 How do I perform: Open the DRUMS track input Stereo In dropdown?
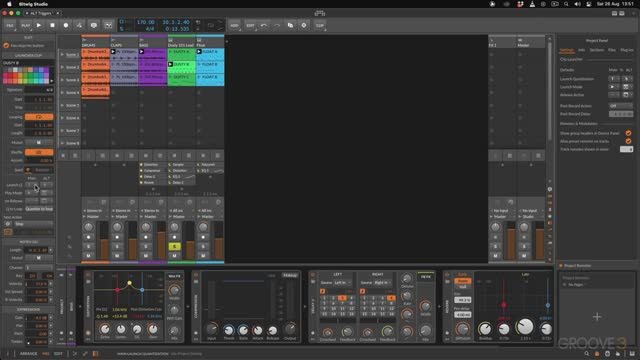click(x=96, y=211)
